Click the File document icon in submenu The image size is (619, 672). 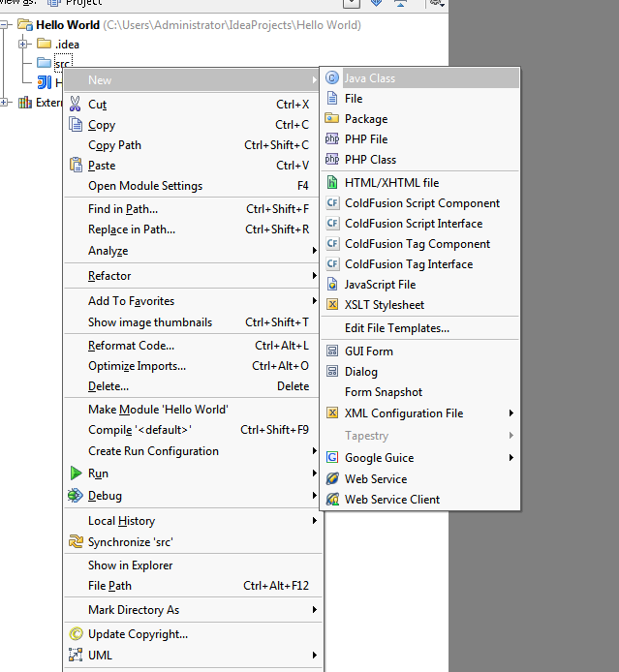click(332, 98)
